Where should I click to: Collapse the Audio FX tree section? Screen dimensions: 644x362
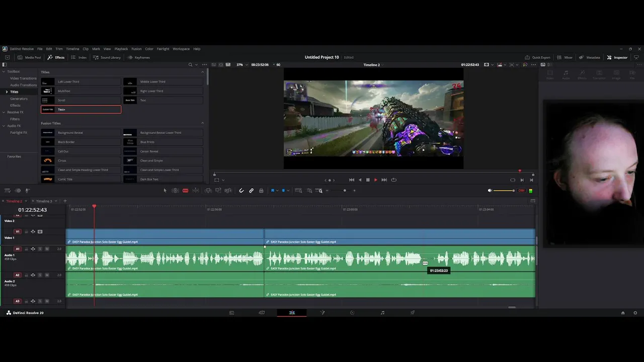click(3, 126)
